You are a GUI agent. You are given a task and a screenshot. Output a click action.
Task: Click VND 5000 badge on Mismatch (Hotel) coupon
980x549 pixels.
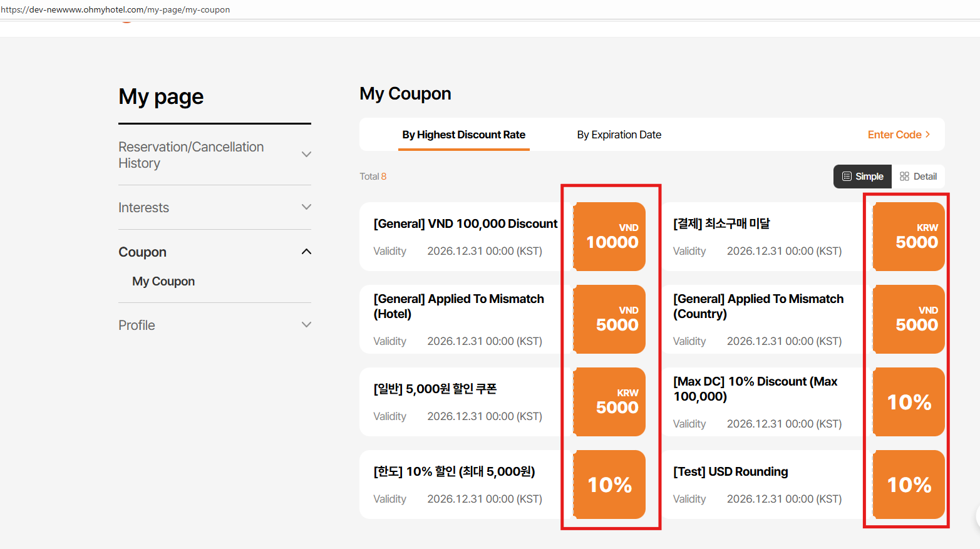[x=609, y=319]
